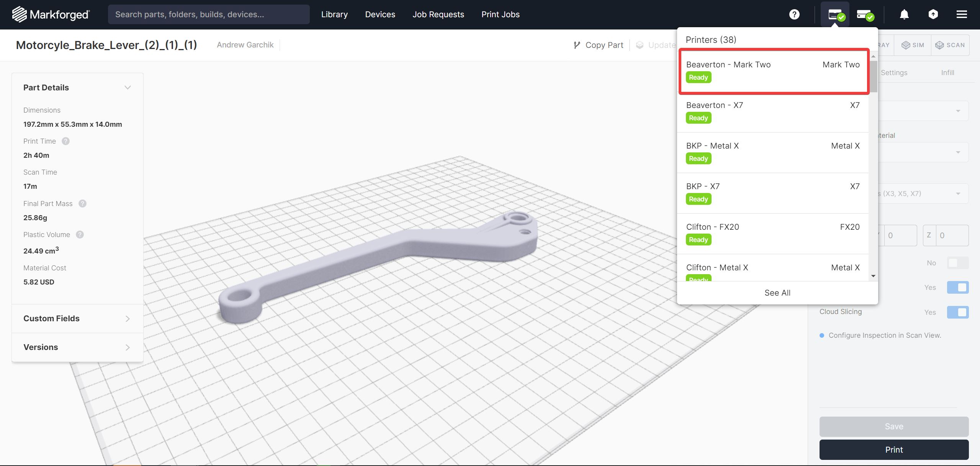
Task: Click the Ready badge for BKP - X7
Action: [699, 199]
